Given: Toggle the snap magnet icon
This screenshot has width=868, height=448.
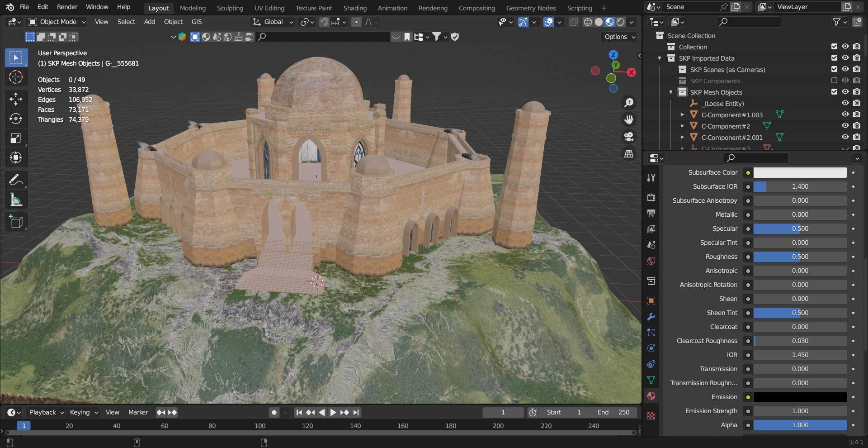Looking at the screenshot, I should tap(324, 22).
